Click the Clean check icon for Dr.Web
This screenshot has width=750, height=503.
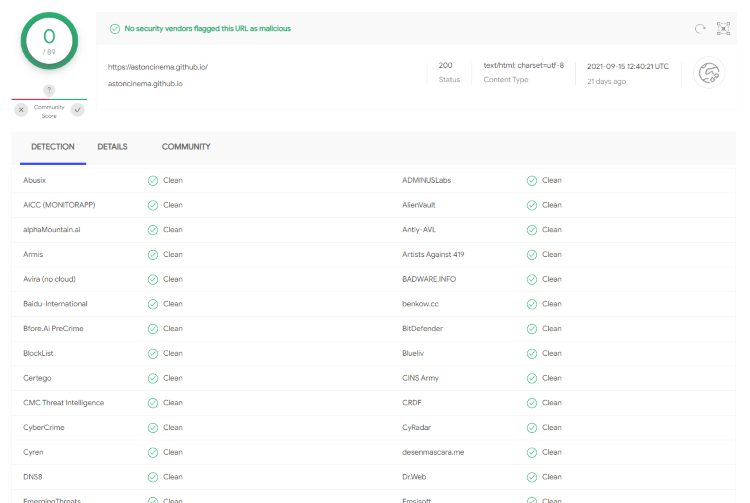click(532, 477)
